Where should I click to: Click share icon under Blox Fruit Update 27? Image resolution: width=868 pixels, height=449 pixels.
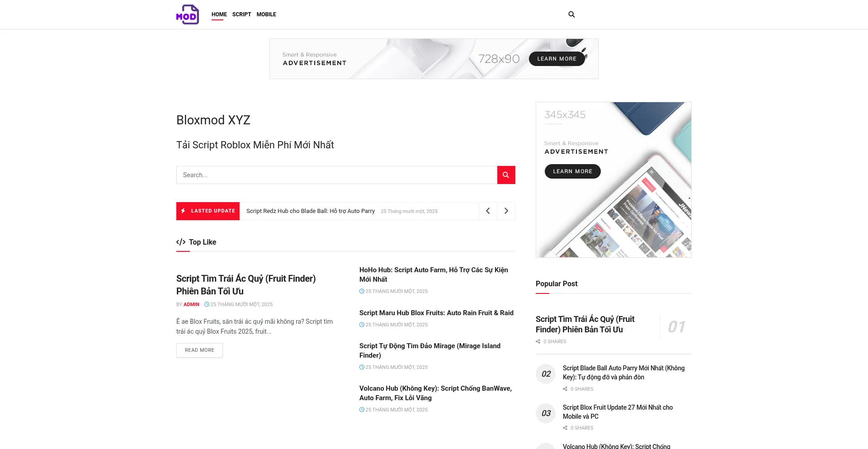click(x=565, y=428)
